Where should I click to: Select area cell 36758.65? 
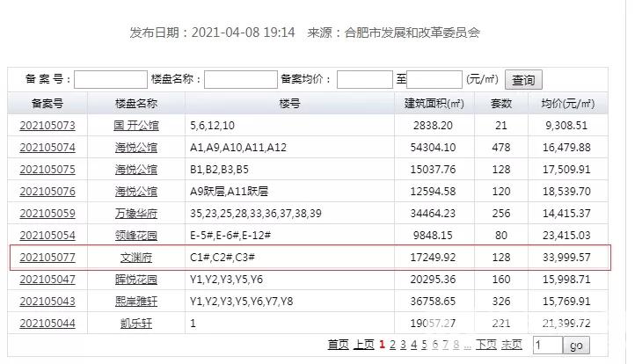(434, 302)
